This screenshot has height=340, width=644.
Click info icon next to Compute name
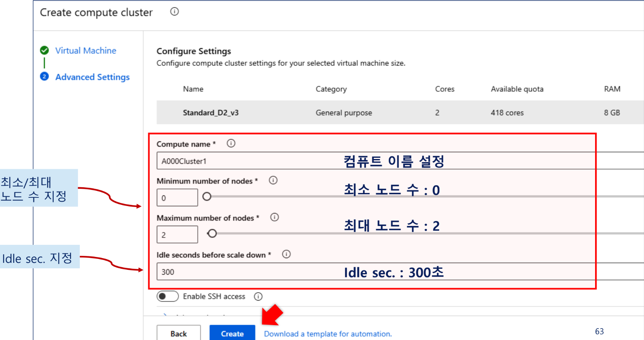click(231, 143)
